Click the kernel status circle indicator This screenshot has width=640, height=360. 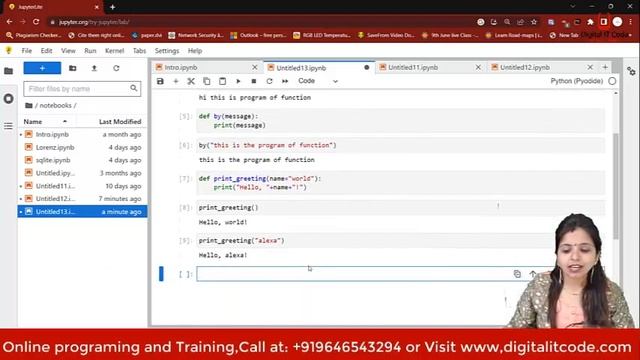click(x=612, y=81)
